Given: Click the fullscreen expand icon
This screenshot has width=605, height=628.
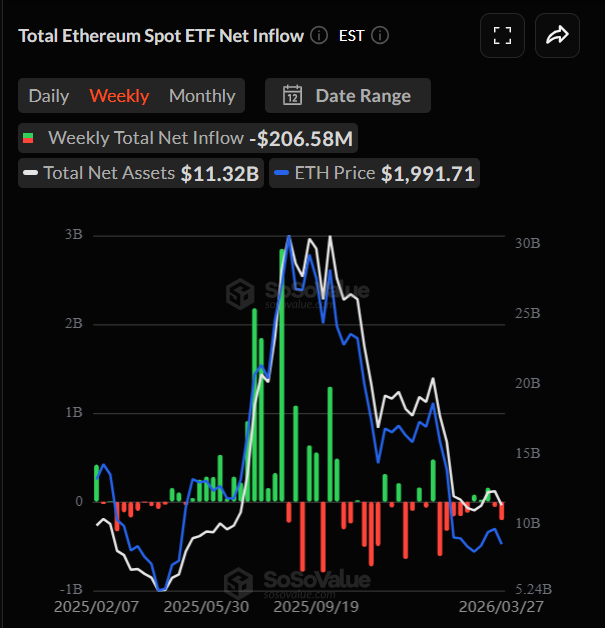Looking at the screenshot, I should coord(503,36).
